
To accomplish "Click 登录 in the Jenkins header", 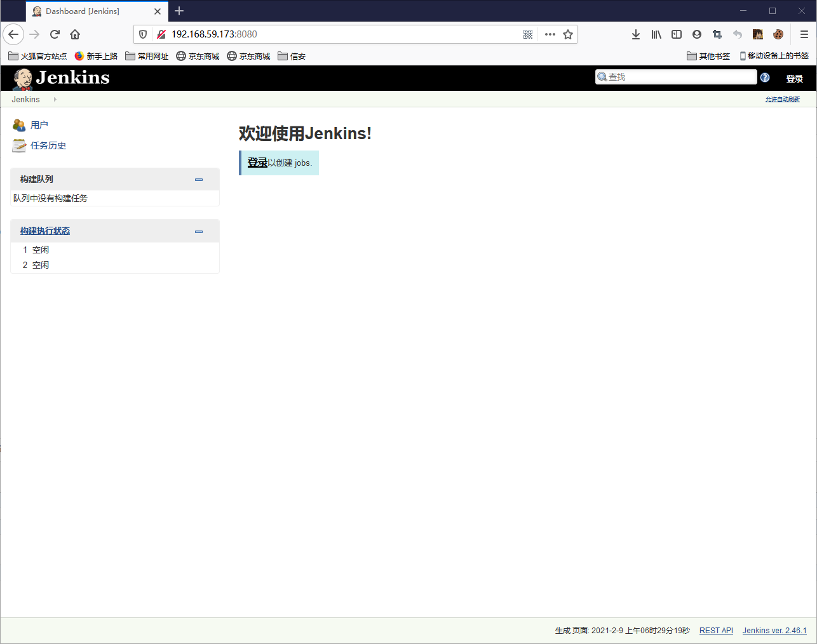I will point(795,79).
